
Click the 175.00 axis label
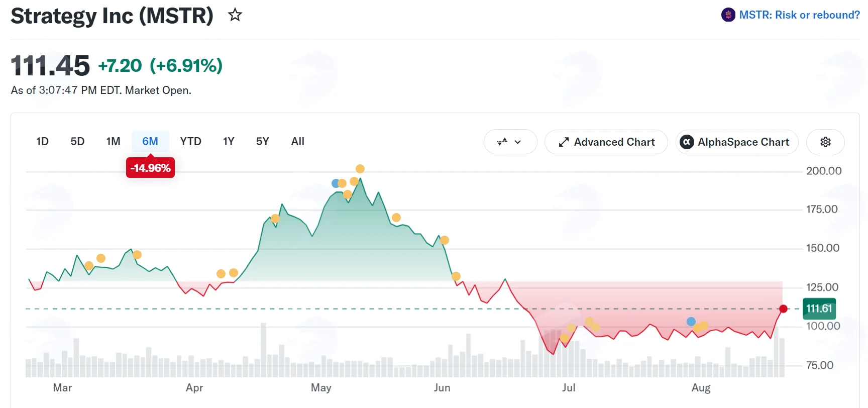(x=822, y=209)
